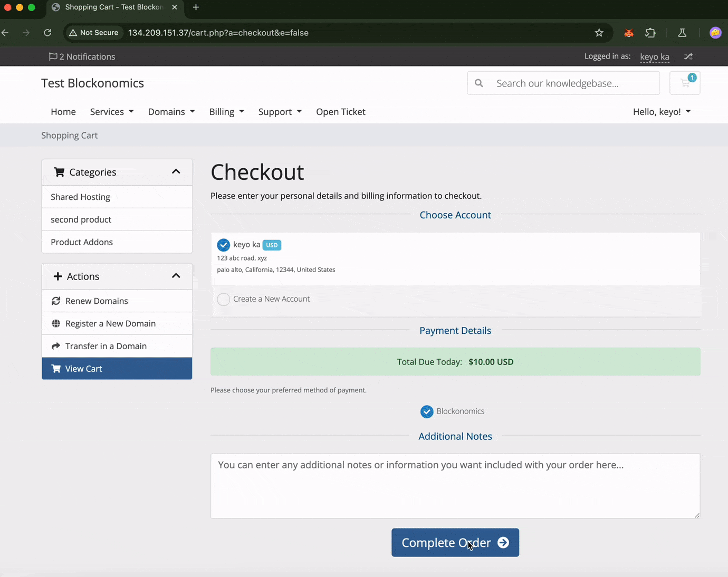
Task: Go to the Home menu item
Action: (63, 112)
